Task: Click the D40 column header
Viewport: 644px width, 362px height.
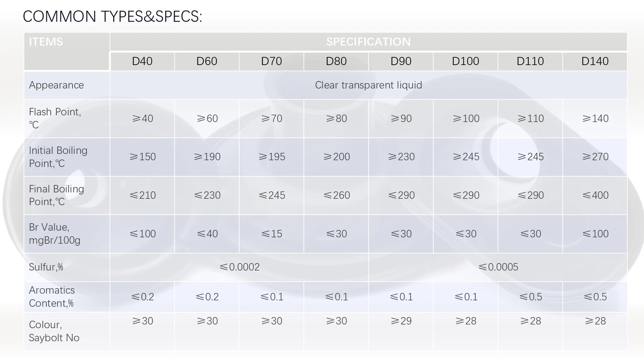Action: (142, 61)
